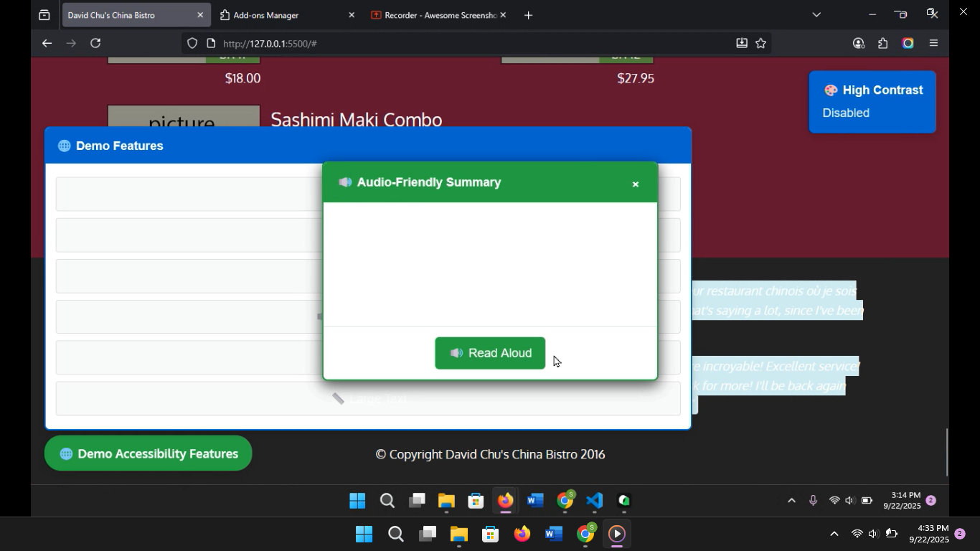Click the media player icon in the 4:33 PM taskbar
The image size is (980, 551).
pyautogui.click(x=617, y=534)
